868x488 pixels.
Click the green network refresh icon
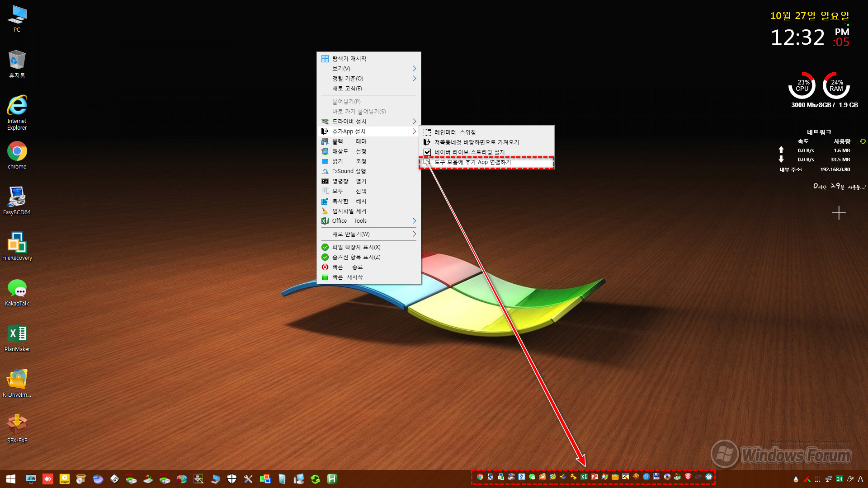(x=863, y=141)
